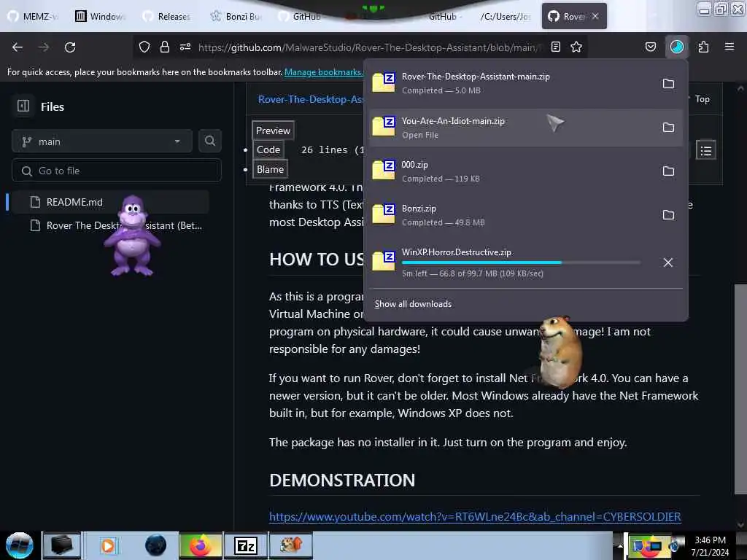747x560 pixels.
Task: Go back with the browser back arrow
Action: pos(18,47)
